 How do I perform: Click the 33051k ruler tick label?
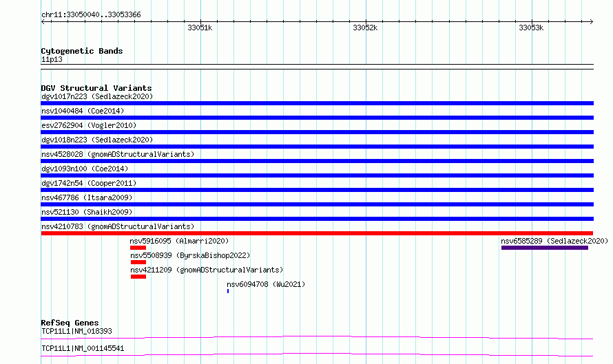click(x=200, y=28)
